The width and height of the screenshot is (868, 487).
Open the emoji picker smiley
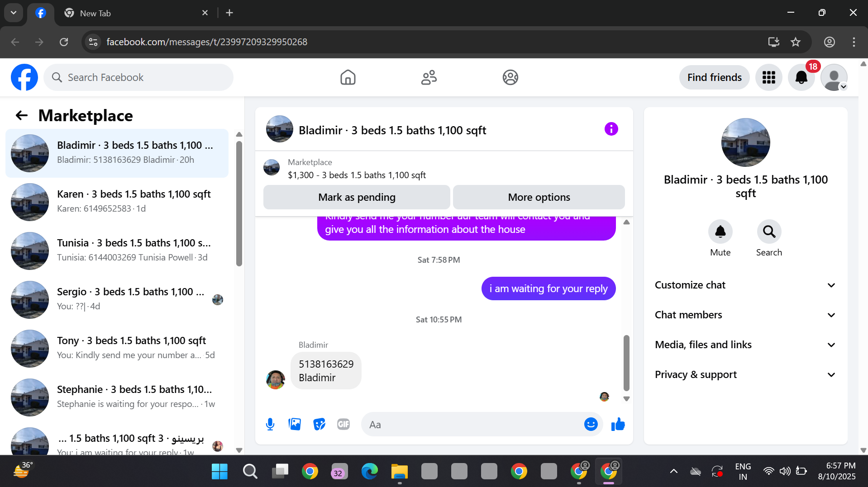click(x=591, y=424)
